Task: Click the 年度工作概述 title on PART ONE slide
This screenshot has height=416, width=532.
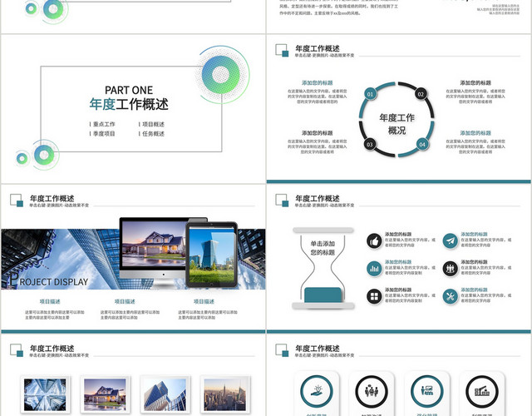Action: [x=129, y=104]
